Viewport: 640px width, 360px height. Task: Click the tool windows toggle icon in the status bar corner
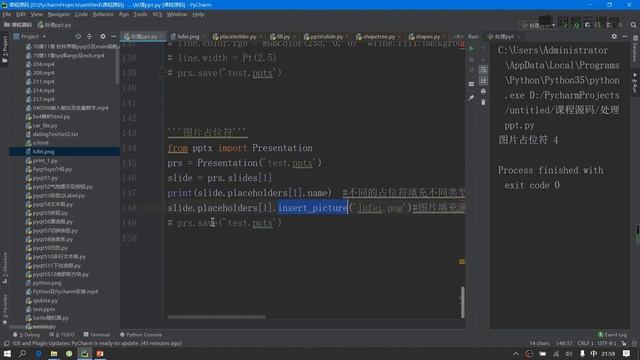coord(6,343)
